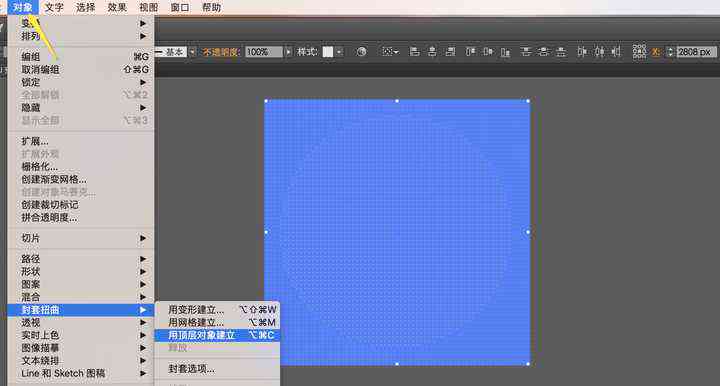This screenshot has width=720, height=386.
Task: Open the 效果 menu
Action: click(117, 7)
